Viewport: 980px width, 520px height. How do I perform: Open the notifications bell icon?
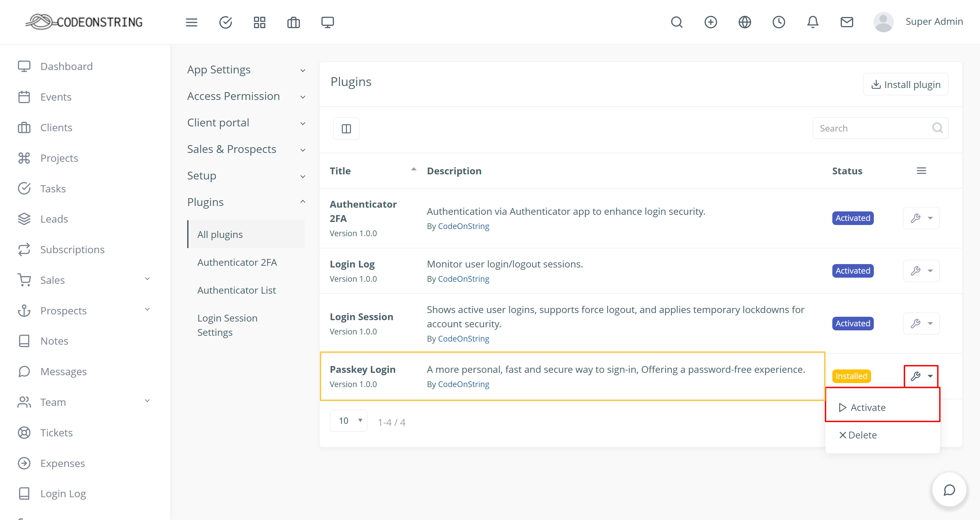tap(813, 22)
